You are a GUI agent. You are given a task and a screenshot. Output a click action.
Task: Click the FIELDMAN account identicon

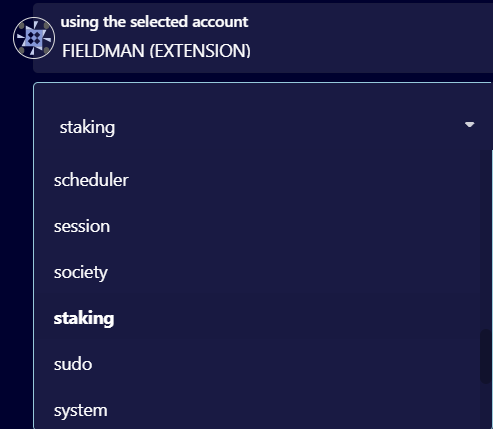(x=34, y=38)
